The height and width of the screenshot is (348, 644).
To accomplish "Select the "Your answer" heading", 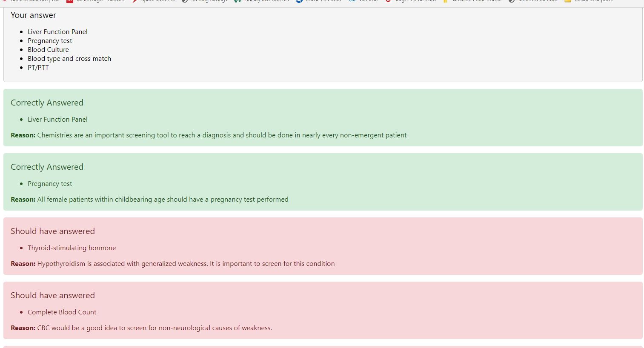I will tap(33, 15).
